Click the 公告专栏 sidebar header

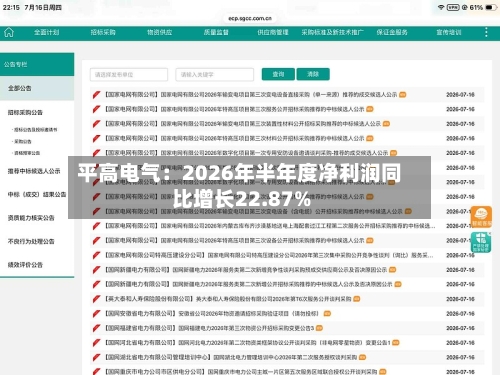click(x=37, y=64)
